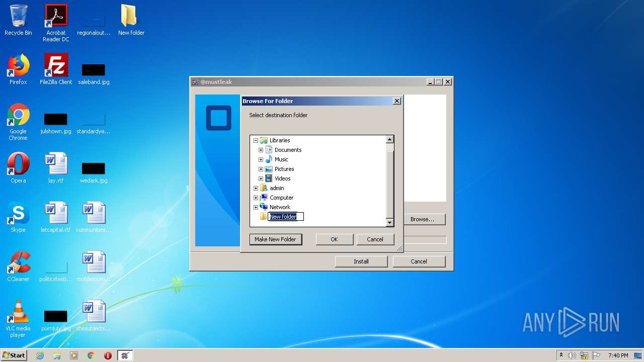Viewport: 644px width, 362px height.
Task: Select the New folder icon on desktop
Action: pyautogui.click(x=131, y=20)
